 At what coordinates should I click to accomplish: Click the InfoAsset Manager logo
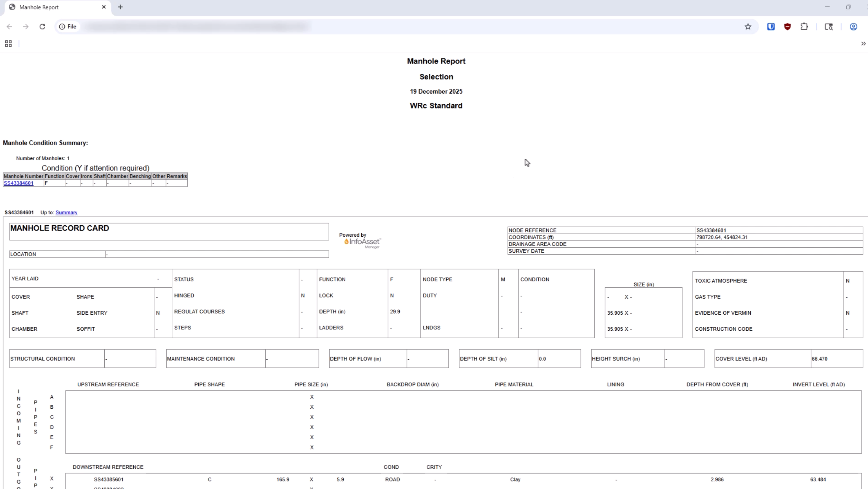(x=361, y=242)
